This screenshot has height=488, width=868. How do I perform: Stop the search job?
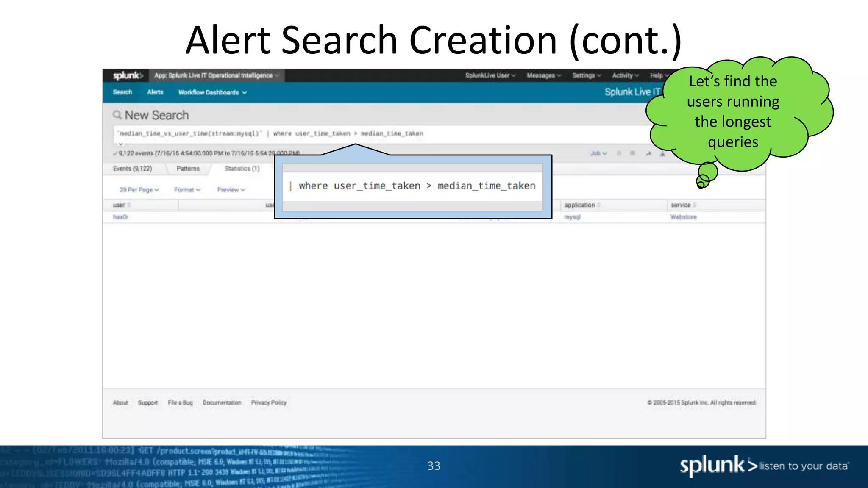[633, 153]
